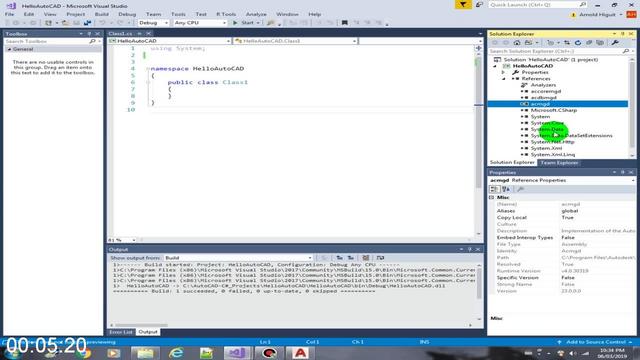Viewport: 640px width, 360px height.
Task: Expand the Properties node in Solution Explorer
Action: pyautogui.click(x=503, y=72)
